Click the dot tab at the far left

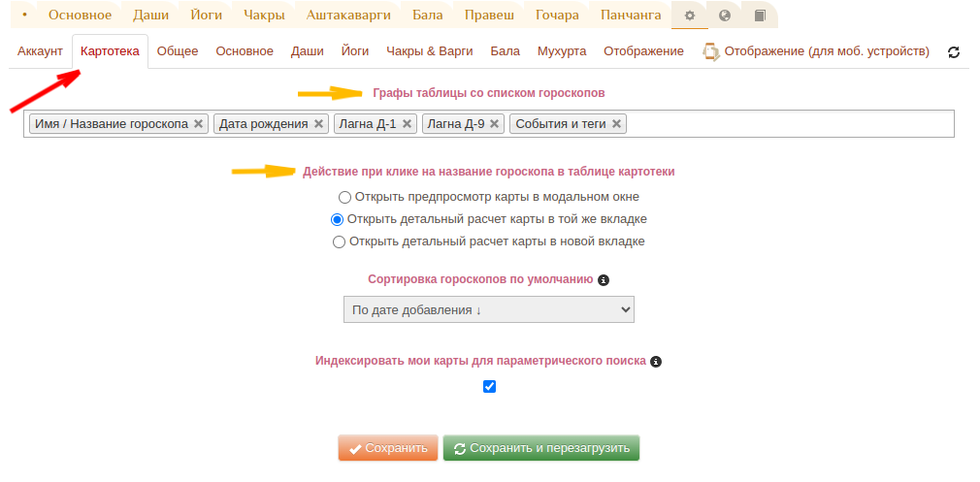(x=25, y=15)
